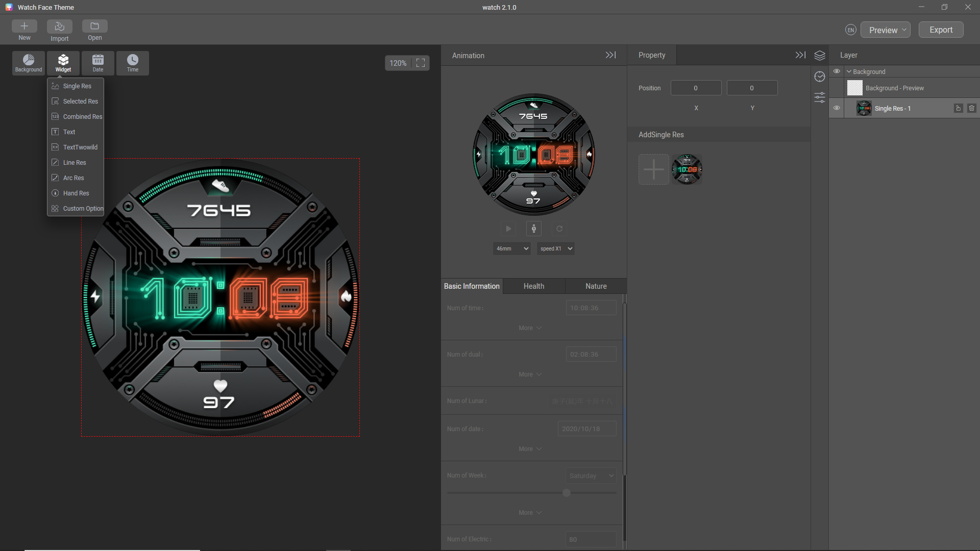Click the Position Y input field
This screenshot has width=980, height=551.
tap(752, 88)
